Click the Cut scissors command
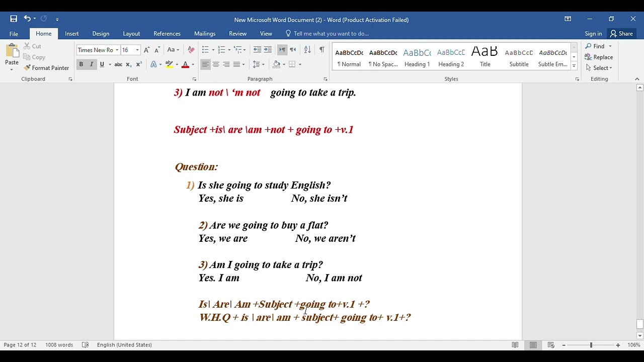Viewport: 644px width, 362px height. click(x=33, y=46)
